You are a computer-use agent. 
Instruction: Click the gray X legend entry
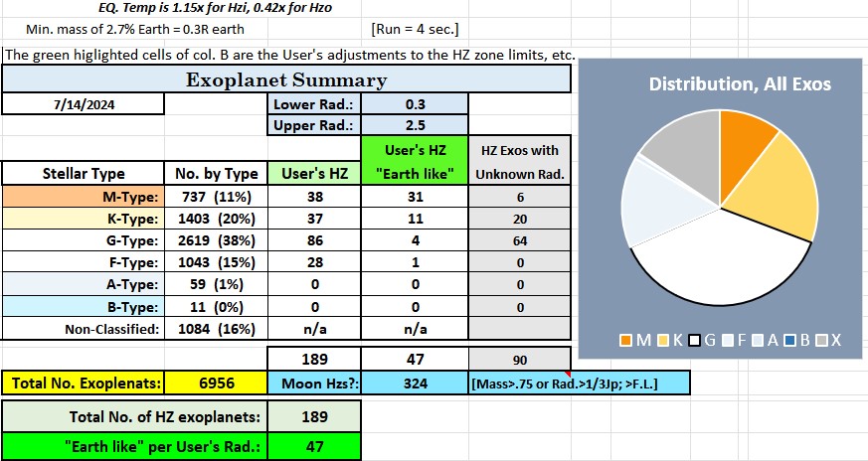click(x=828, y=341)
